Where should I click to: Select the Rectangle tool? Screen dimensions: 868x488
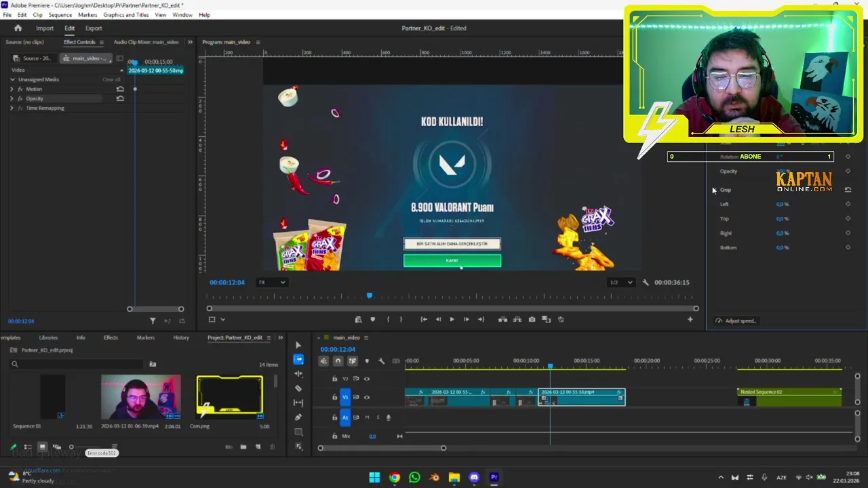pos(298,432)
